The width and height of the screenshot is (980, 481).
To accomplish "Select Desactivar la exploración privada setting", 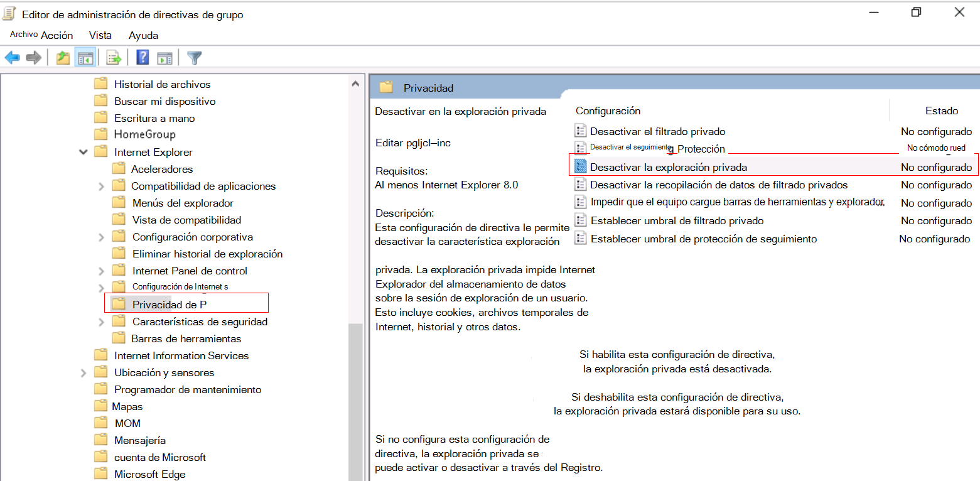I will tap(669, 168).
